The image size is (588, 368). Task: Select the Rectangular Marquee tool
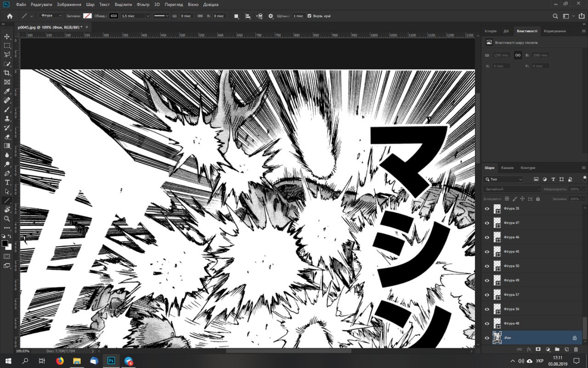coord(7,46)
